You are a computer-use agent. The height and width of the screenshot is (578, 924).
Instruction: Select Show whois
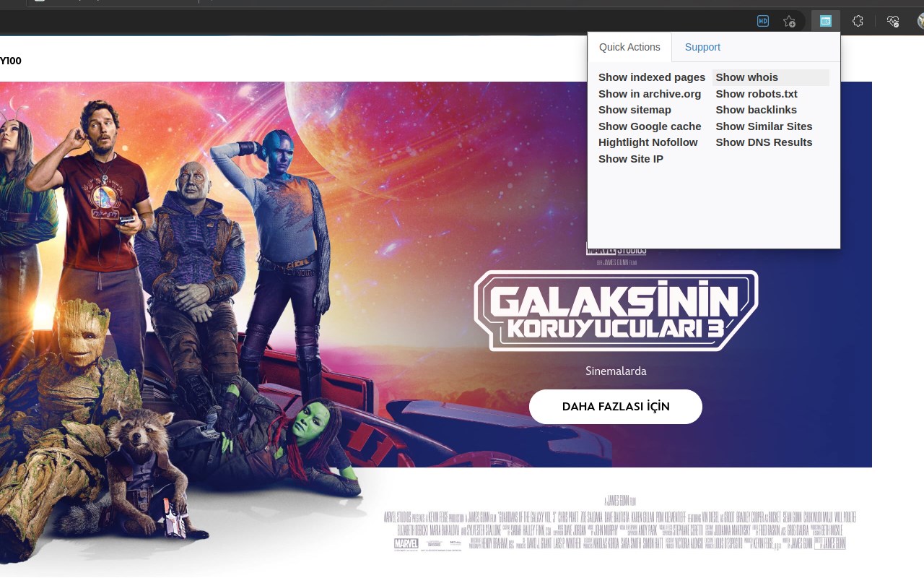[771, 77]
